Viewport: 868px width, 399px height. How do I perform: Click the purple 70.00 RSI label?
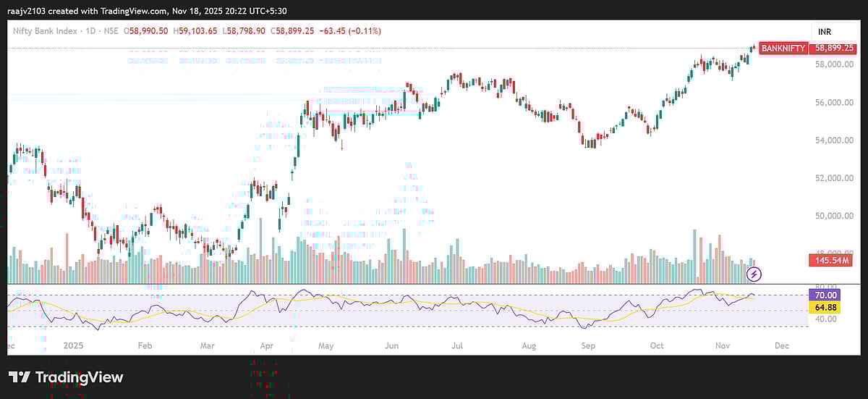point(825,295)
